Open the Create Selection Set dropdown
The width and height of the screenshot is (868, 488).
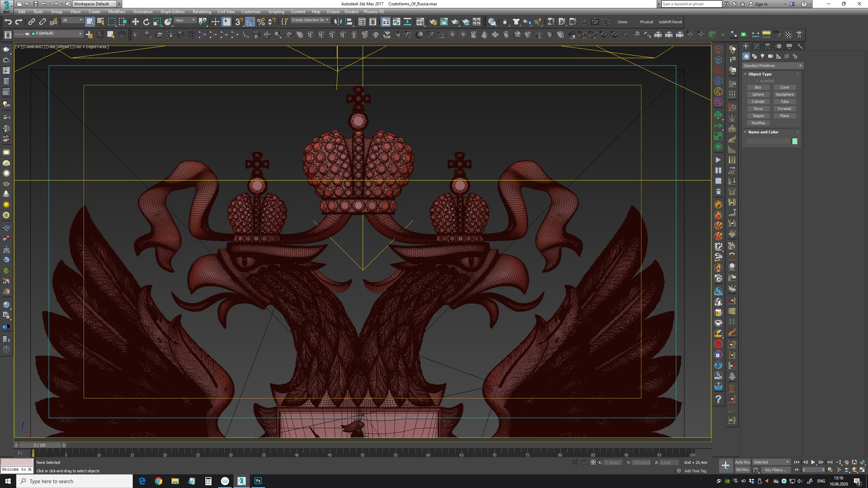310,20
